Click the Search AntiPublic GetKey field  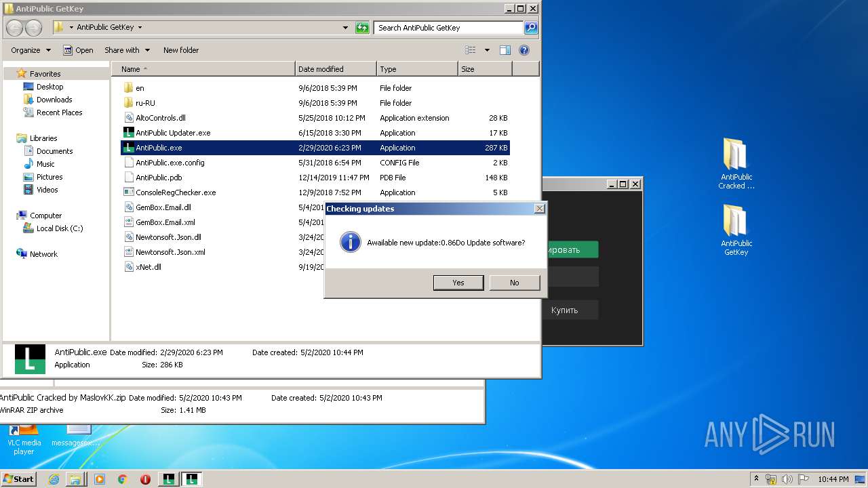point(449,28)
